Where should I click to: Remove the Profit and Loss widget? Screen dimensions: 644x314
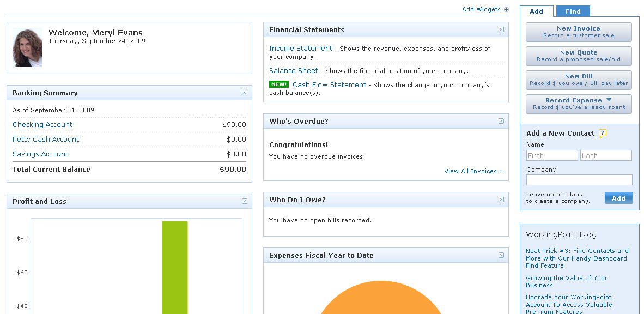(245, 201)
